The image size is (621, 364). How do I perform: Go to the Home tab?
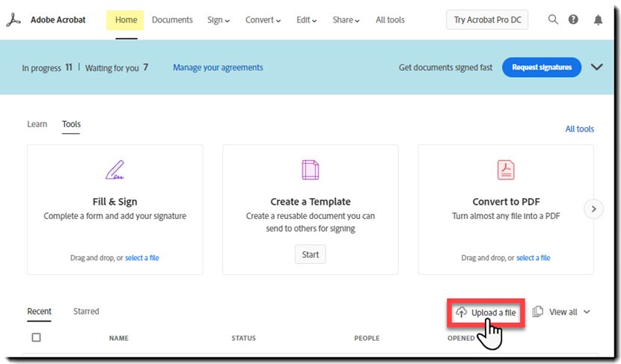pyautogui.click(x=126, y=19)
